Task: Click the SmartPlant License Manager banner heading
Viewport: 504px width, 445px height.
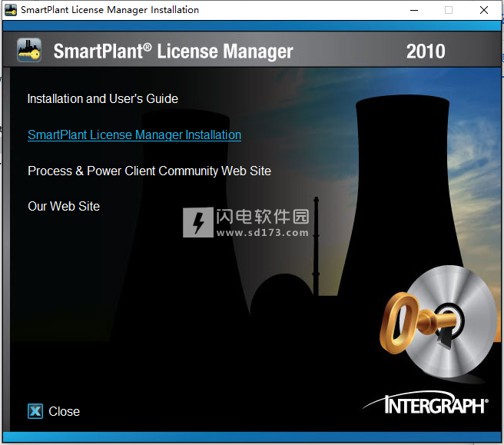Action: point(174,51)
